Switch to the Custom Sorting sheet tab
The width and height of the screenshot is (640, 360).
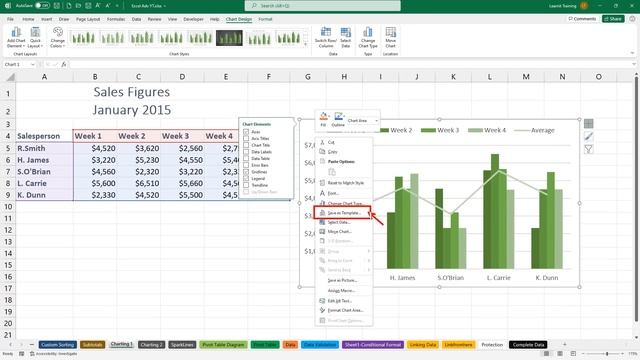pyautogui.click(x=58, y=345)
